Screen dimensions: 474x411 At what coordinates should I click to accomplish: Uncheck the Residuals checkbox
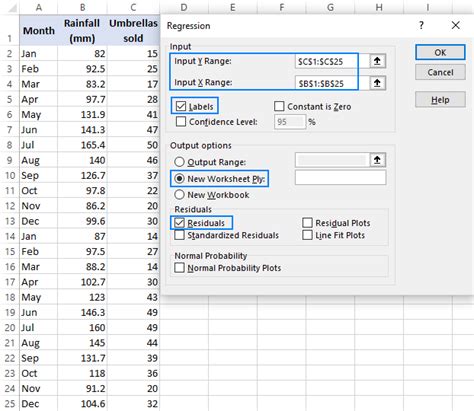[179, 223]
